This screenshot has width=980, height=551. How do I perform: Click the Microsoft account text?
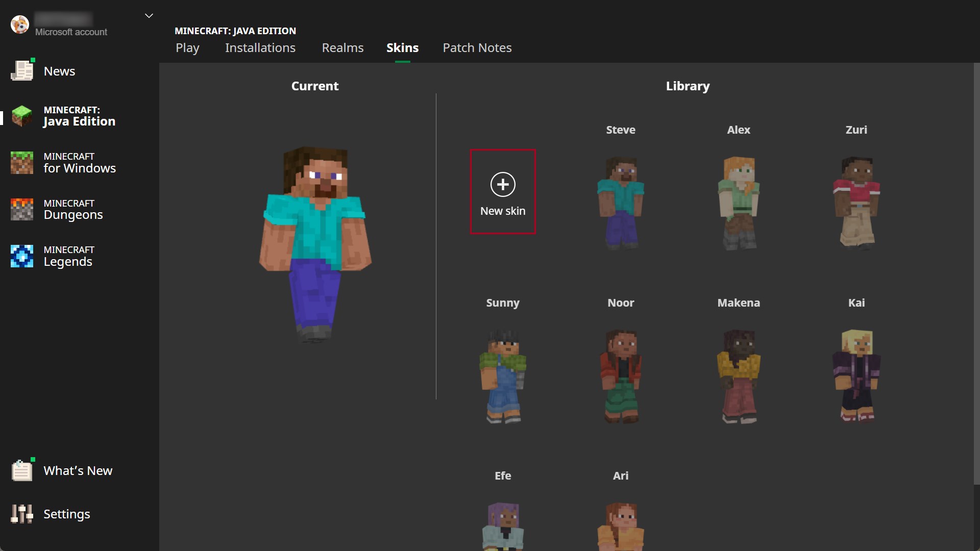[x=71, y=32]
